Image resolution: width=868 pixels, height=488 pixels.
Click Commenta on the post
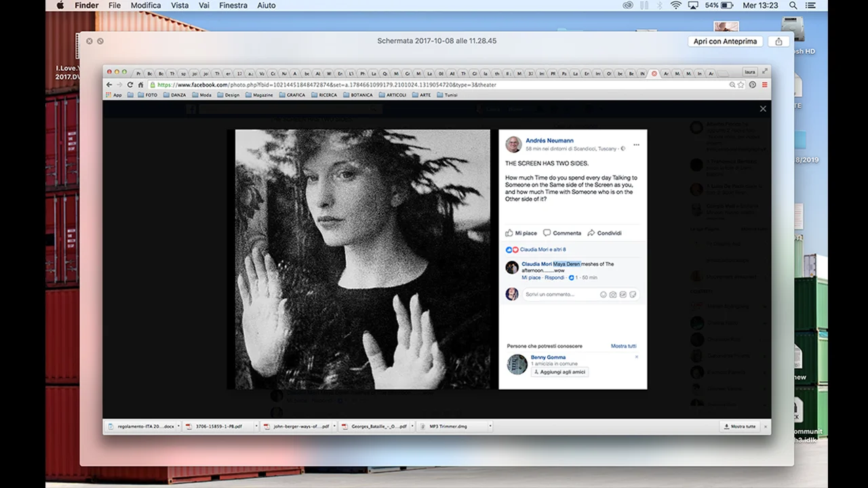coord(562,233)
